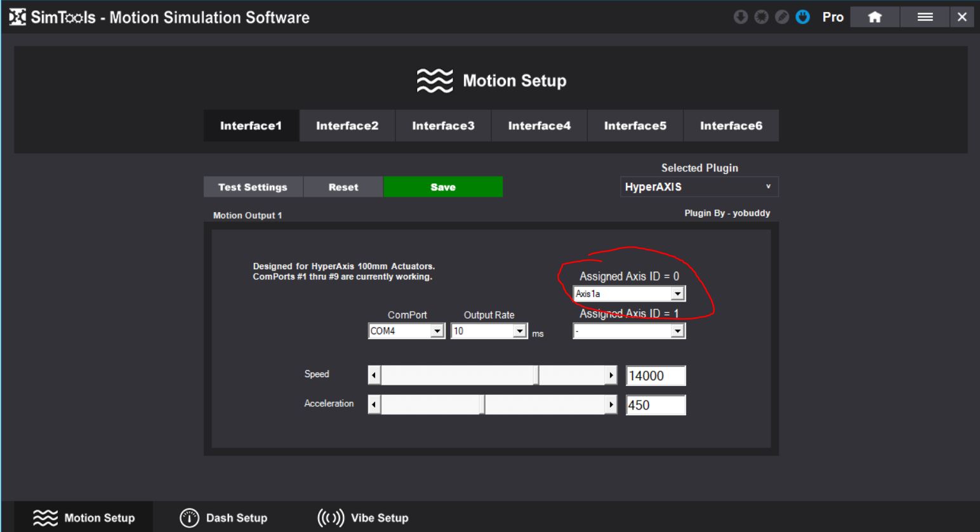Open Vibe Setup in bottom bar
This screenshot has height=532, width=980.
(362, 517)
